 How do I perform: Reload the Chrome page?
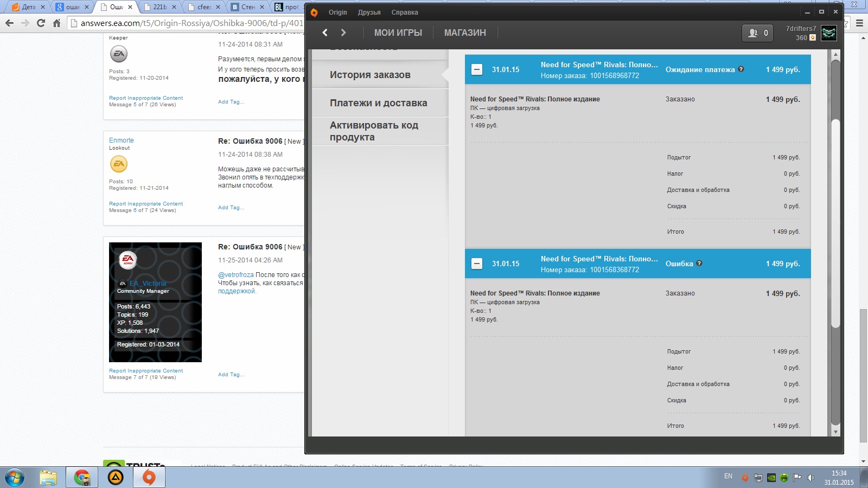tap(41, 23)
